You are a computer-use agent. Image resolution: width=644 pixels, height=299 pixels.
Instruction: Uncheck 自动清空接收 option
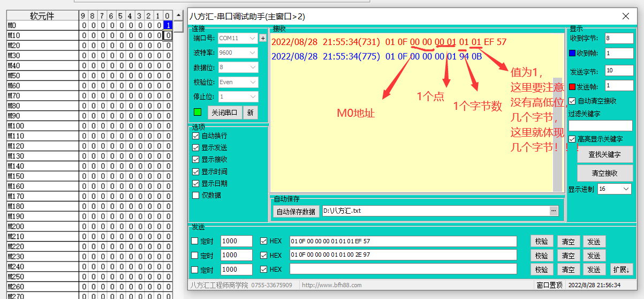[572, 101]
